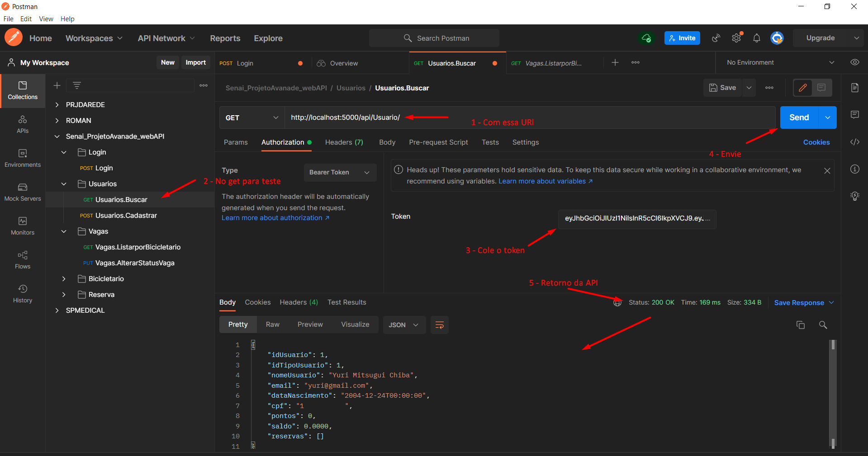
Task: Collapse the Usuarios folder
Action: click(63, 184)
